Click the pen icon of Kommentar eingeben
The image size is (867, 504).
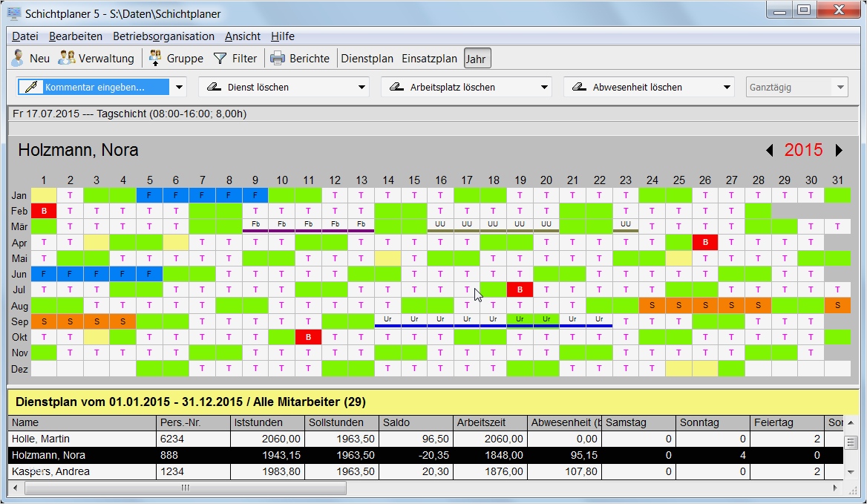click(x=31, y=87)
